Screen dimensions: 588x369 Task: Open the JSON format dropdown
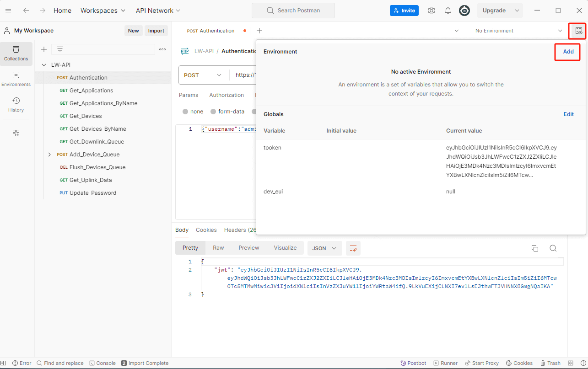[324, 248]
